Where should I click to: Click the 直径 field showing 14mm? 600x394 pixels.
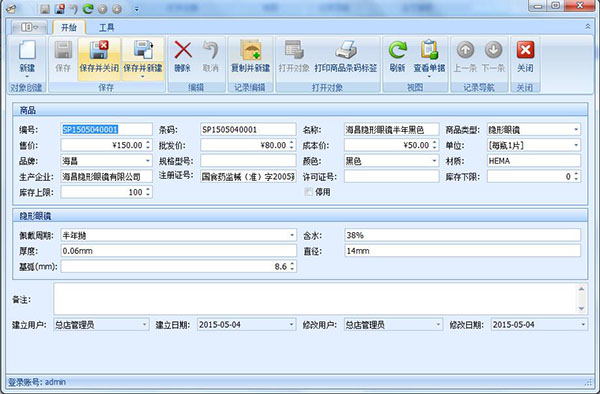(x=463, y=251)
